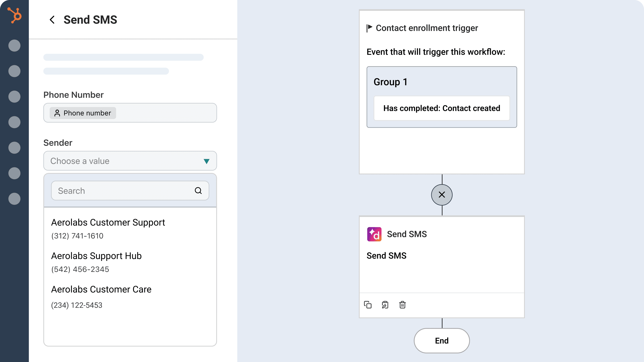Select Aerolabs Support Hub from the list
This screenshot has width=644, height=362.
[x=96, y=256]
